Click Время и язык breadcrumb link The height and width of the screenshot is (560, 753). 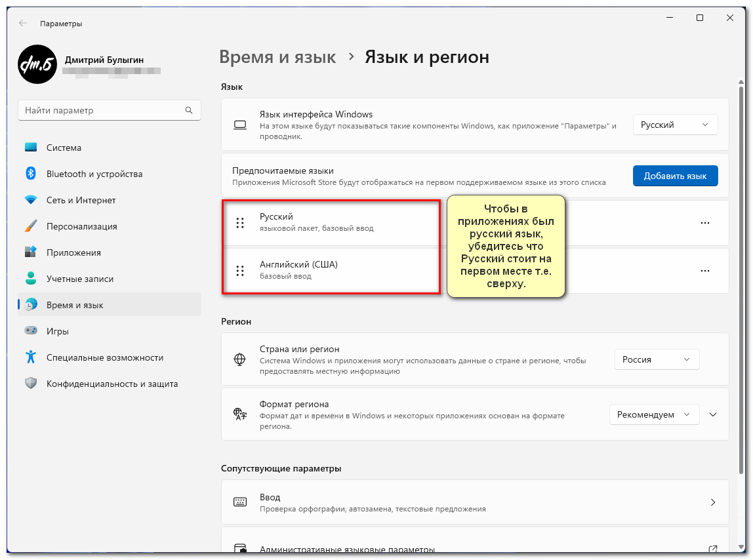[277, 57]
